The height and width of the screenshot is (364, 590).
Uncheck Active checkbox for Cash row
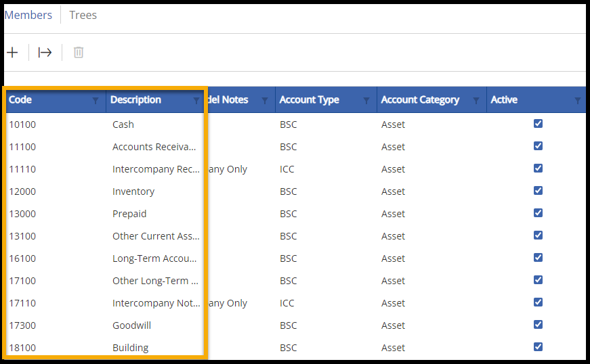click(539, 124)
